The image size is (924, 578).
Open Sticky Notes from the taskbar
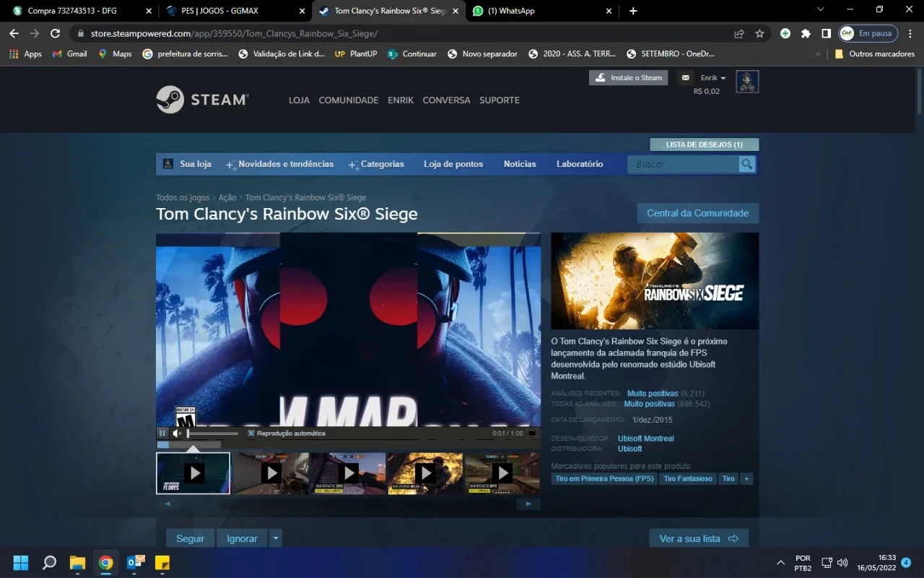pos(163,562)
